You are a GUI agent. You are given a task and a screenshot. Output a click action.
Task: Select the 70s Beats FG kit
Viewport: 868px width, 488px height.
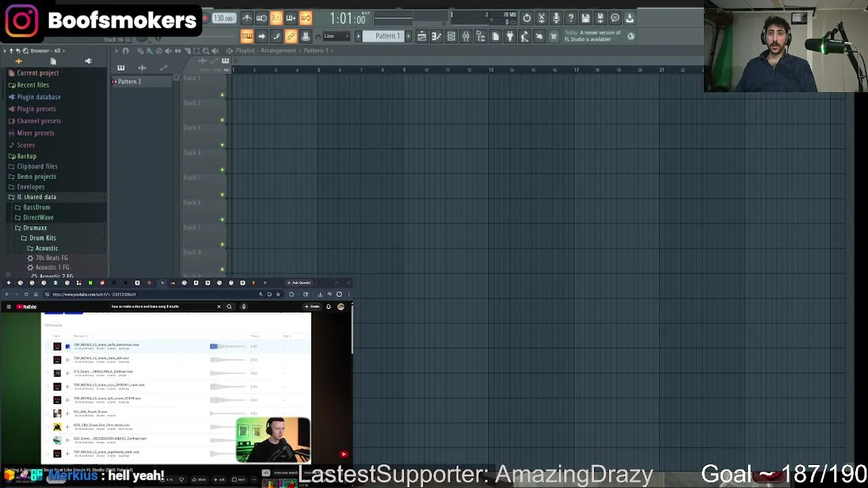point(52,258)
